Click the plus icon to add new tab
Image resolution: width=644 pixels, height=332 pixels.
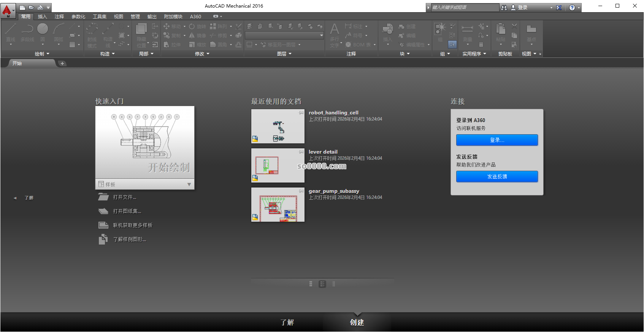[62, 64]
